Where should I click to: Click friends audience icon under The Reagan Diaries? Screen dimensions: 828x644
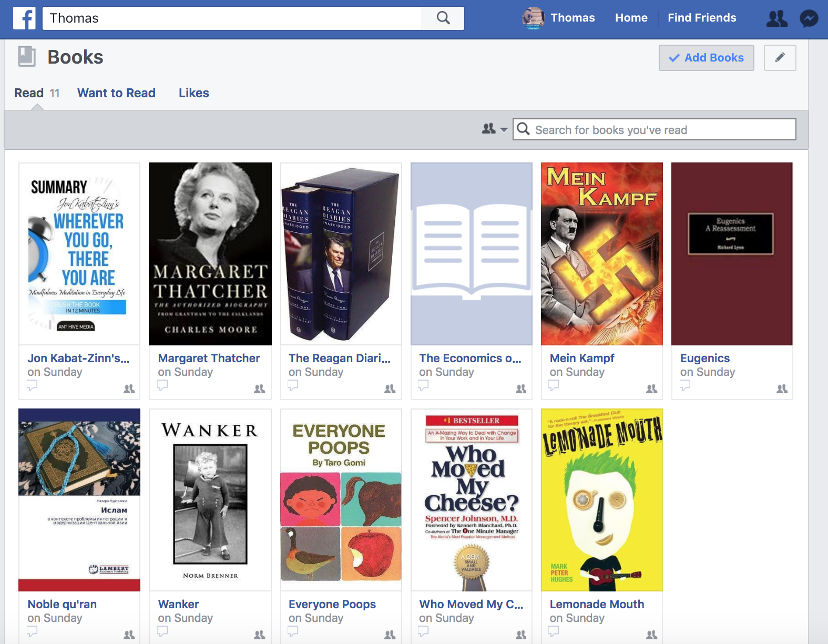390,389
